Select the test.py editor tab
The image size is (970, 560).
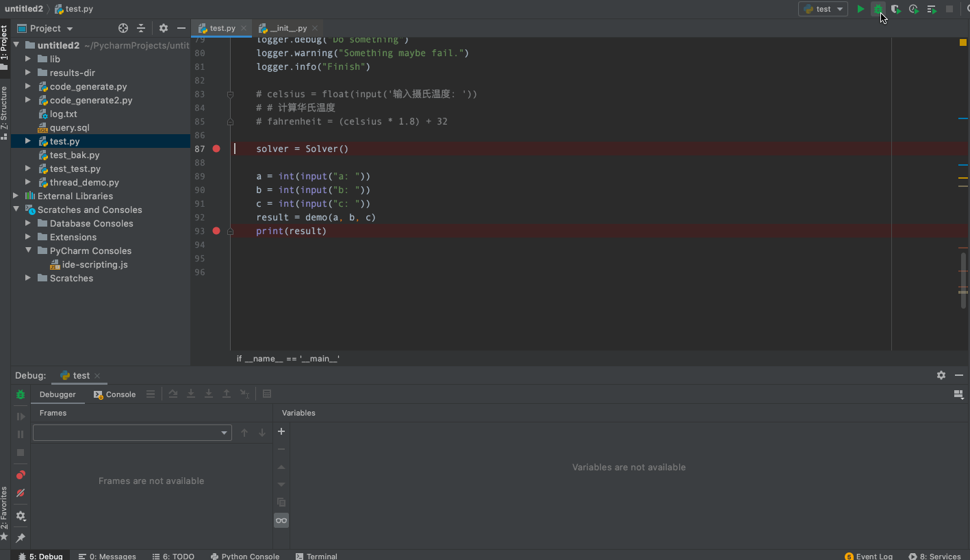[222, 28]
